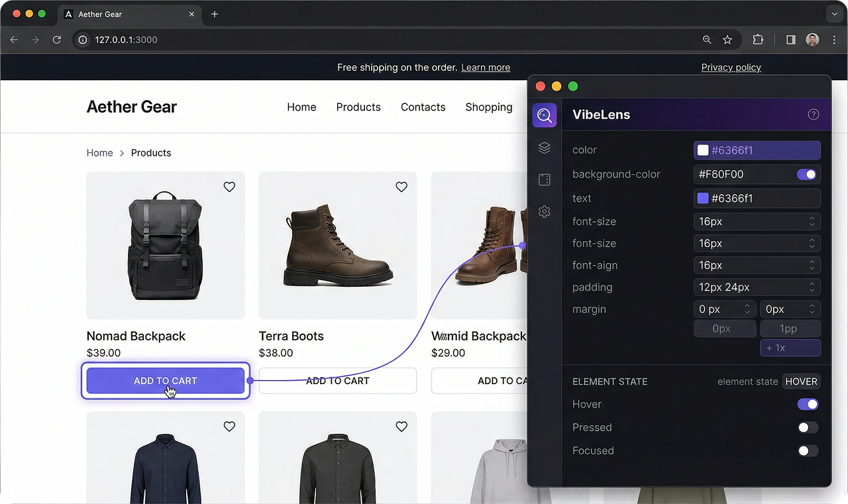Open the padding value dropdown
The height and width of the screenshot is (504, 848).
click(812, 287)
